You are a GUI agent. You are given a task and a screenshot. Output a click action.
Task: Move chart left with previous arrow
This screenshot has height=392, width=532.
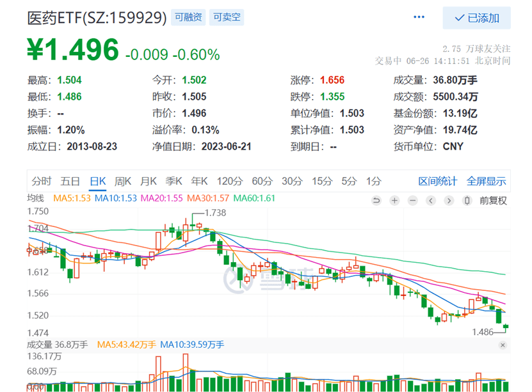click(x=431, y=201)
